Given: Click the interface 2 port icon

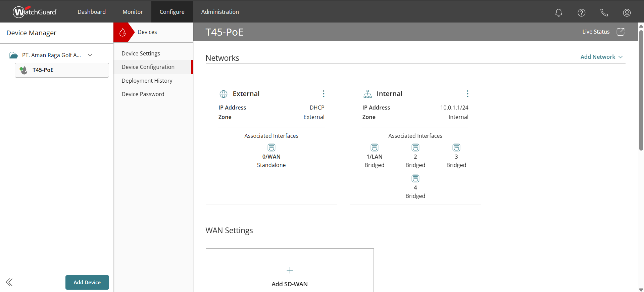Looking at the screenshot, I should tap(415, 148).
